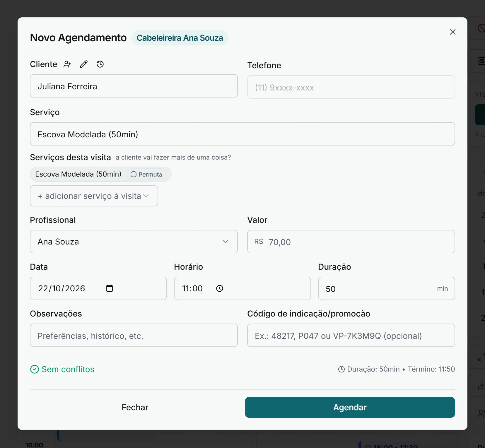
Task: Toggle the Permuta option on Escova Modelada
Action: [146, 174]
